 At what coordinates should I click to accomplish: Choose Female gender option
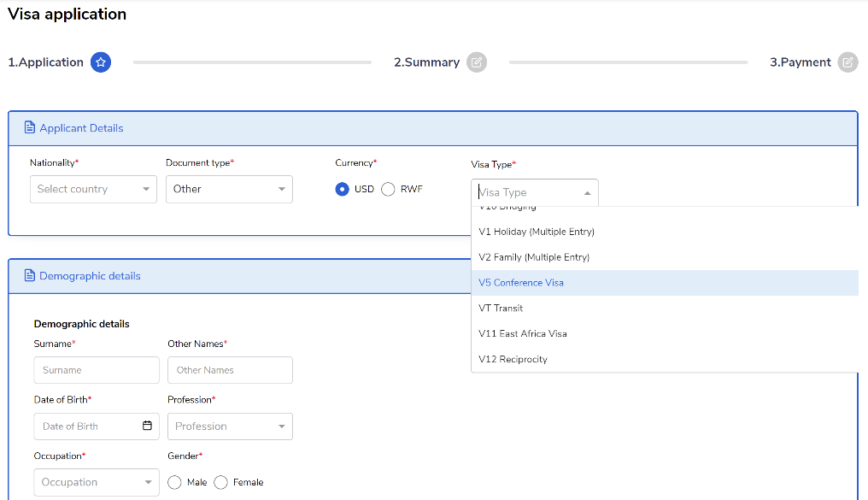(220, 482)
